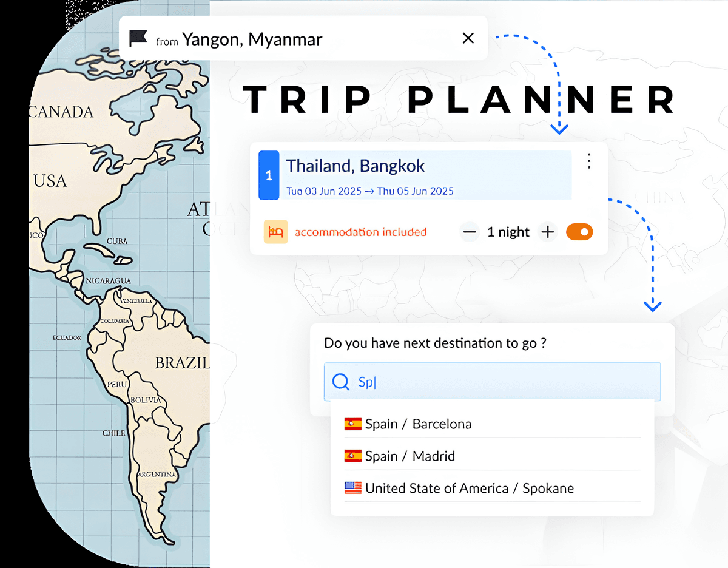Viewport: 728px width, 568px height.
Task: Click the bed accommodation icon
Action: coord(275,232)
